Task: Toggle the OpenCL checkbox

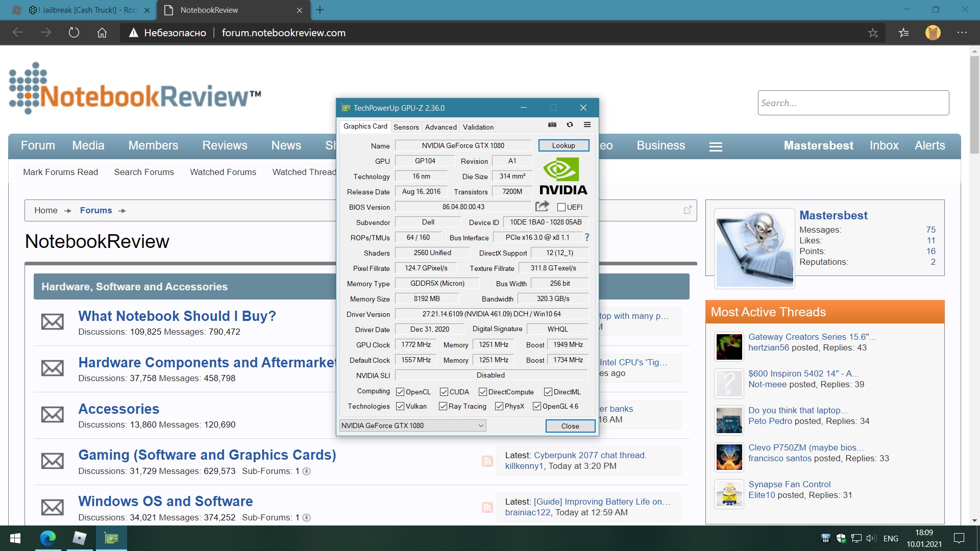Action: pyautogui.click(x=400, y=392)
